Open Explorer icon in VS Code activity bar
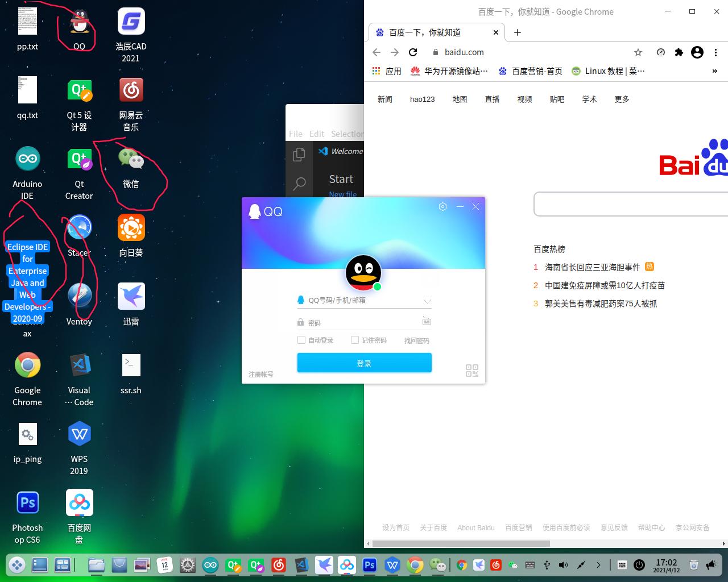 (x=299, y=155)
